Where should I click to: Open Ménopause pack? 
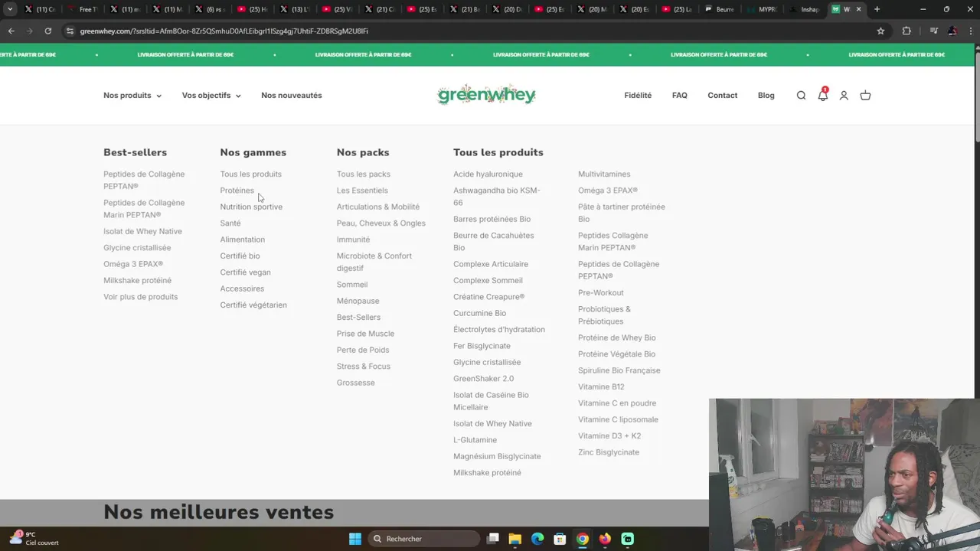coord(358,301)
